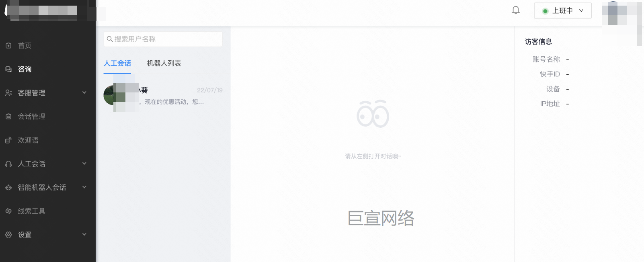Click the 设置 gear icon

click(8, 235)
